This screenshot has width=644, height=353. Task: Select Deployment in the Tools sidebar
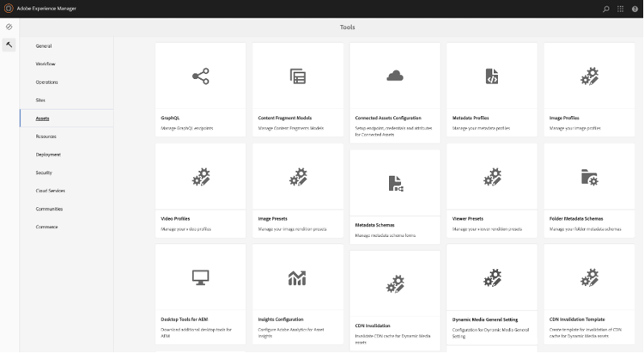click(x=66, y=155)
